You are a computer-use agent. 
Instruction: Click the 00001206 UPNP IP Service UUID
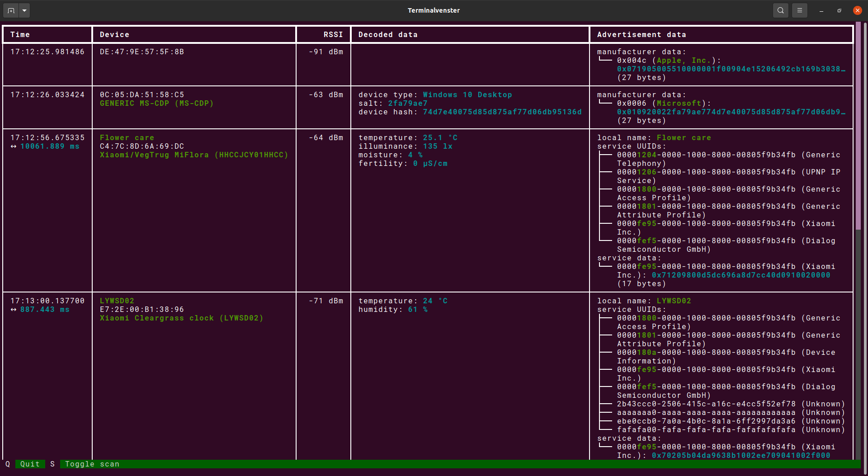coord(729,176)
